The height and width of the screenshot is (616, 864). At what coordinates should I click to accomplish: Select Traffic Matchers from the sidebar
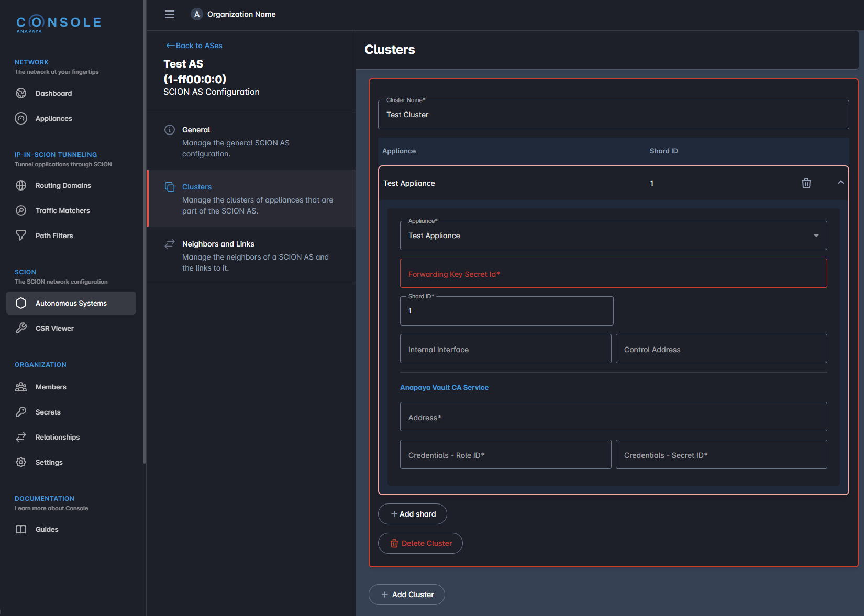point(62,210)
